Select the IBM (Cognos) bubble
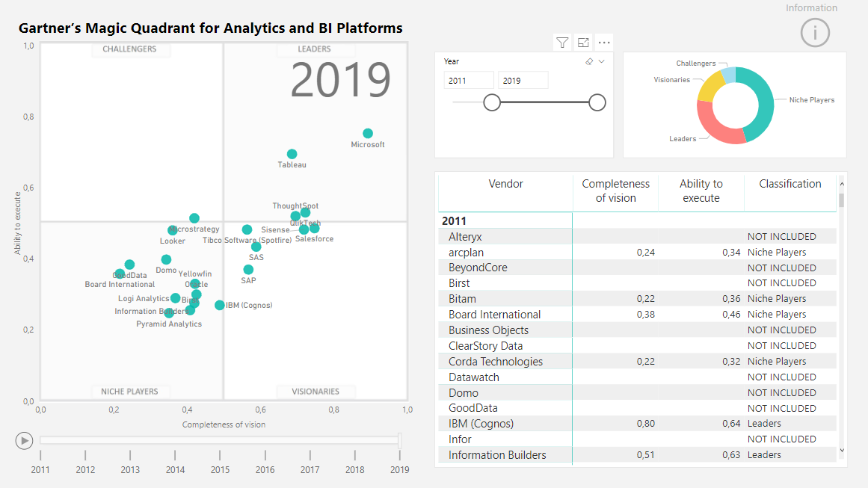 [x=220, y=305]
